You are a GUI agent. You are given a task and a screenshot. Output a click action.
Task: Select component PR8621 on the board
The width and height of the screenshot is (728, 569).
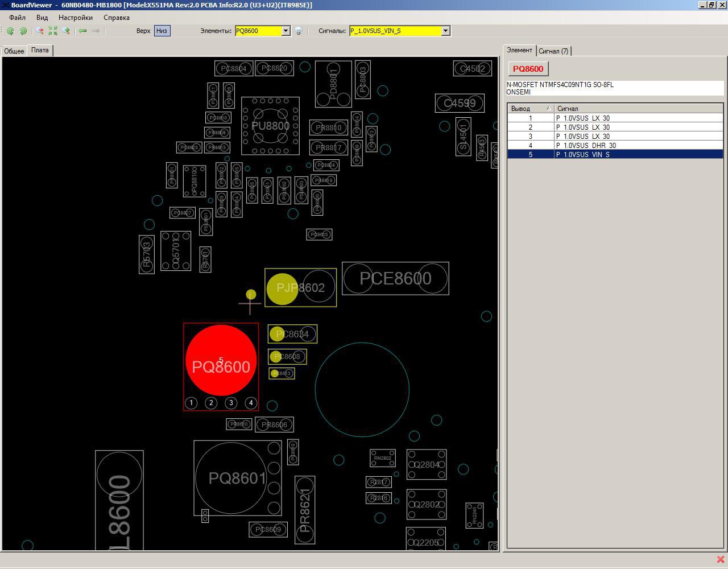(x=305, y=510)
